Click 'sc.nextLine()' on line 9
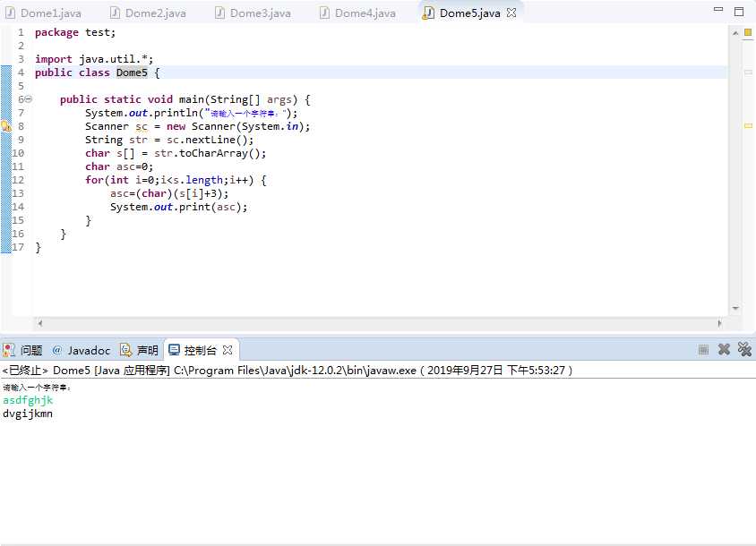Screen dimensions: 756x546 point(207,140)
